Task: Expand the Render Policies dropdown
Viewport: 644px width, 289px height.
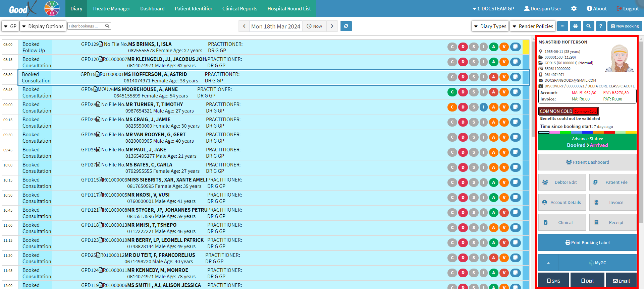Action: point(533,26)
